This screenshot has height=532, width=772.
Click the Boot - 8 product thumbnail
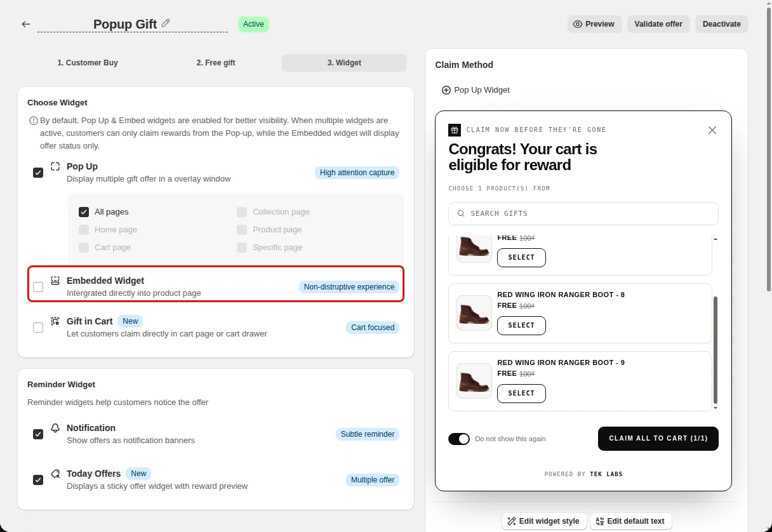[474, 313]
